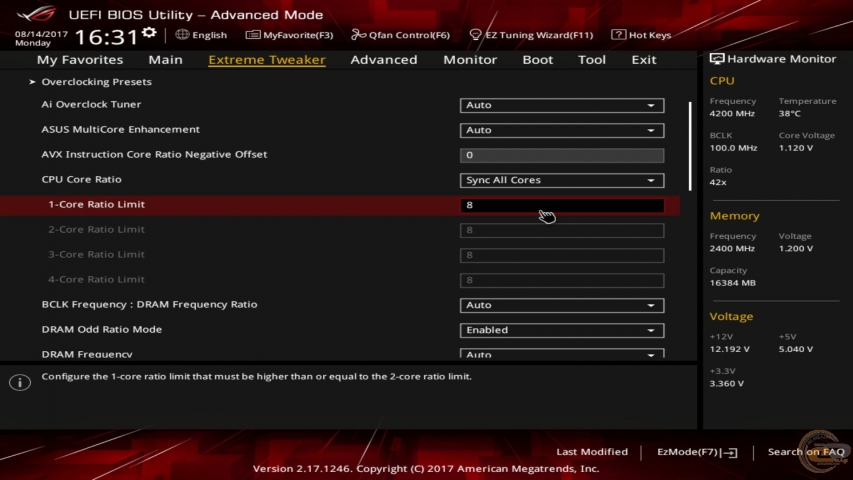Open Qfan Control(F6)
The height and width of the screenshot is (480, 853).
pos(400,35)
